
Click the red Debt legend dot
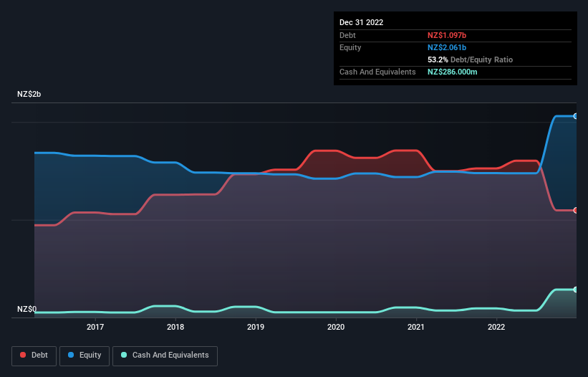tap(23, 355)
